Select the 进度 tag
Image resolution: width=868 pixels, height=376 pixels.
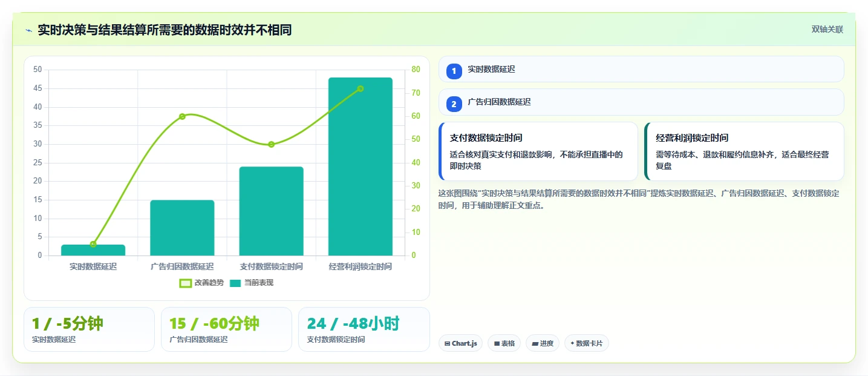(x=543, y=343)
